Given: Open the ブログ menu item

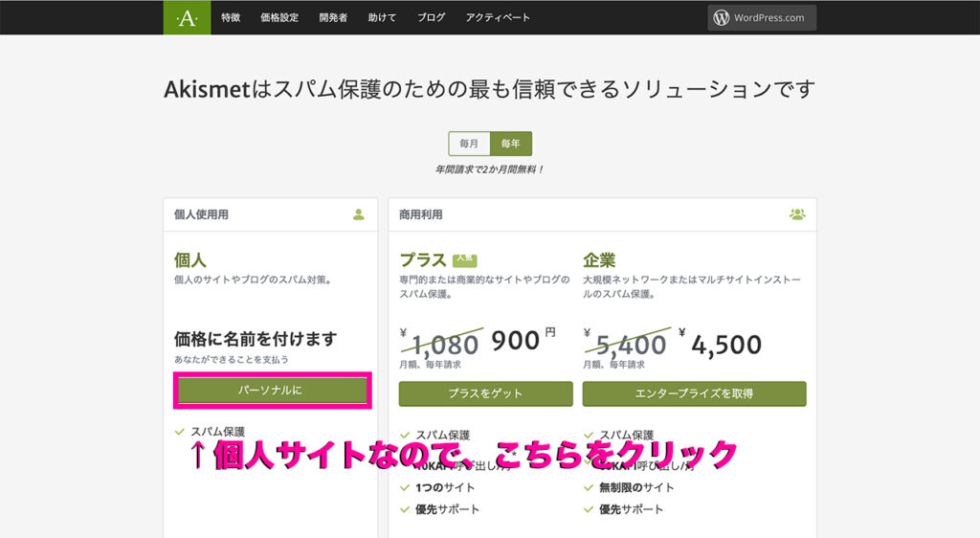Looking at the screenshot, I should click(x=432, y=17).
